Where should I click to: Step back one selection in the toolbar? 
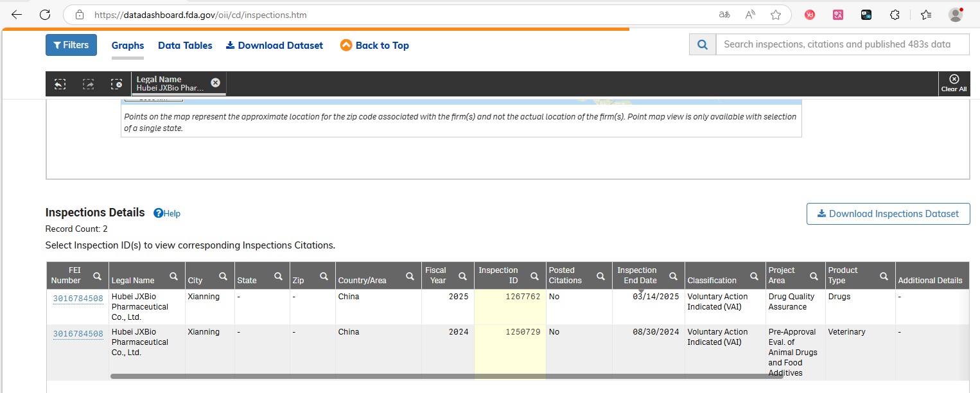(60, 84)
